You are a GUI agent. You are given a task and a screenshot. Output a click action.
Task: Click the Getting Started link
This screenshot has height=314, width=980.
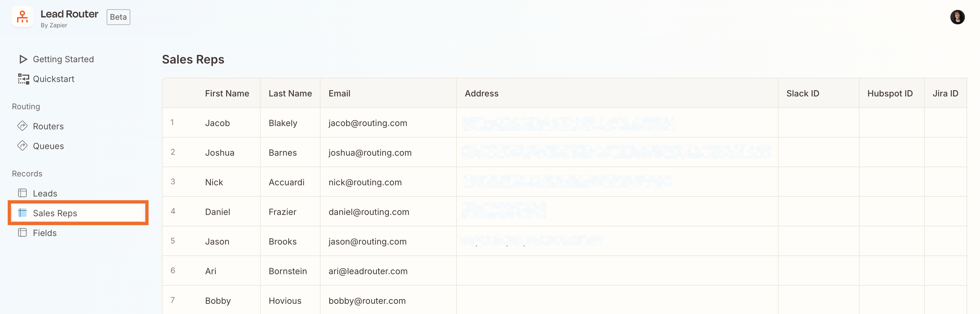tap(64, 59)
